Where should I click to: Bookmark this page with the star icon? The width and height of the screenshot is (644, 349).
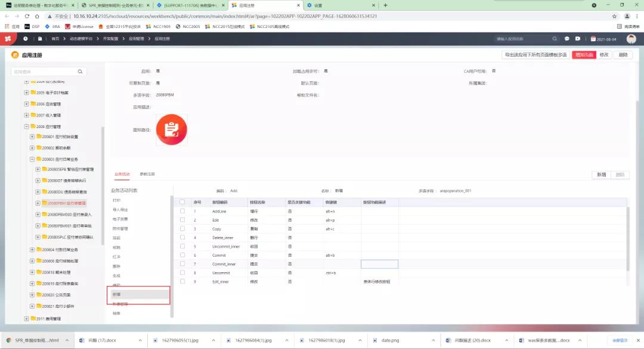pyautogui.click(x=614, y=17)
